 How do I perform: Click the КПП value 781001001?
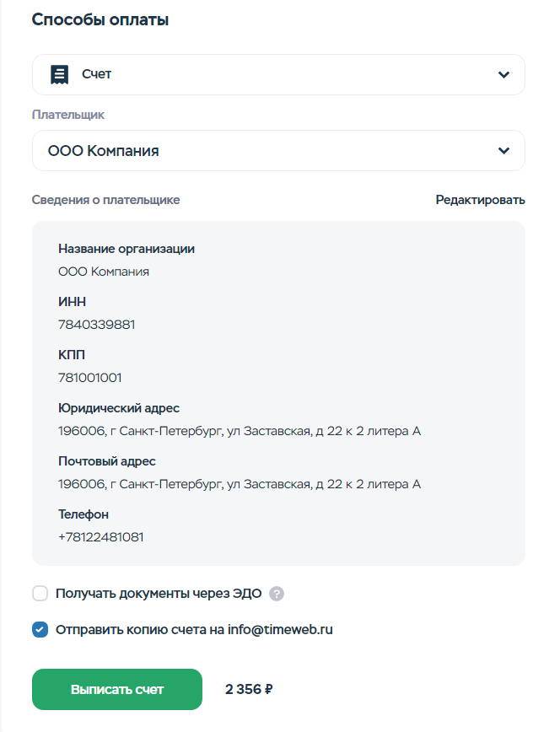[x=90, y=378]
